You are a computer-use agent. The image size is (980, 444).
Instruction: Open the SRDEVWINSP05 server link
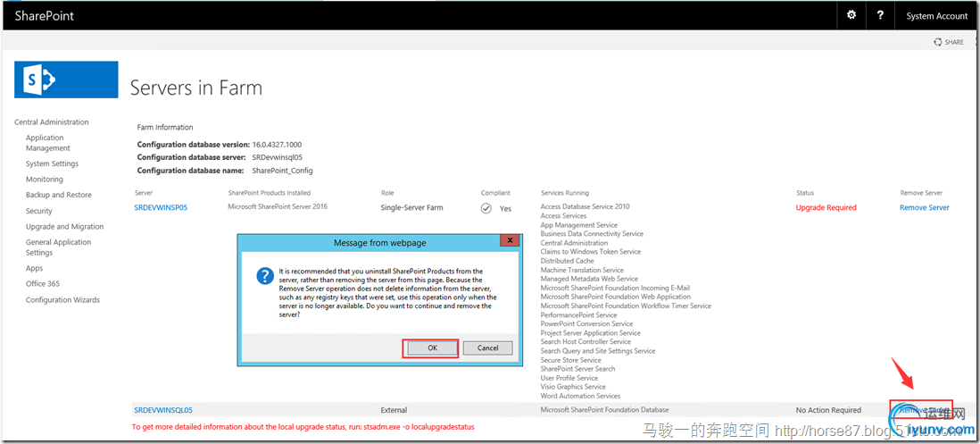[x=161, y=207]
